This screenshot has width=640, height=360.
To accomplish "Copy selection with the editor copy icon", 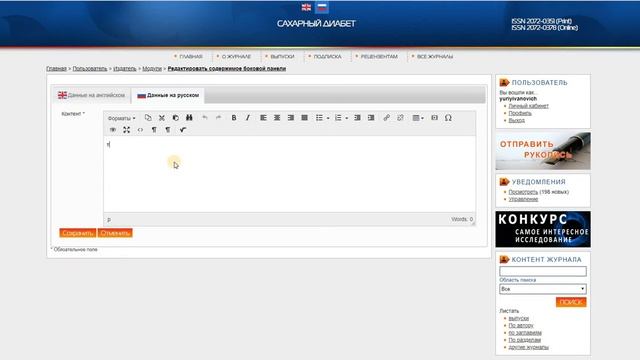I will point(148,118).
